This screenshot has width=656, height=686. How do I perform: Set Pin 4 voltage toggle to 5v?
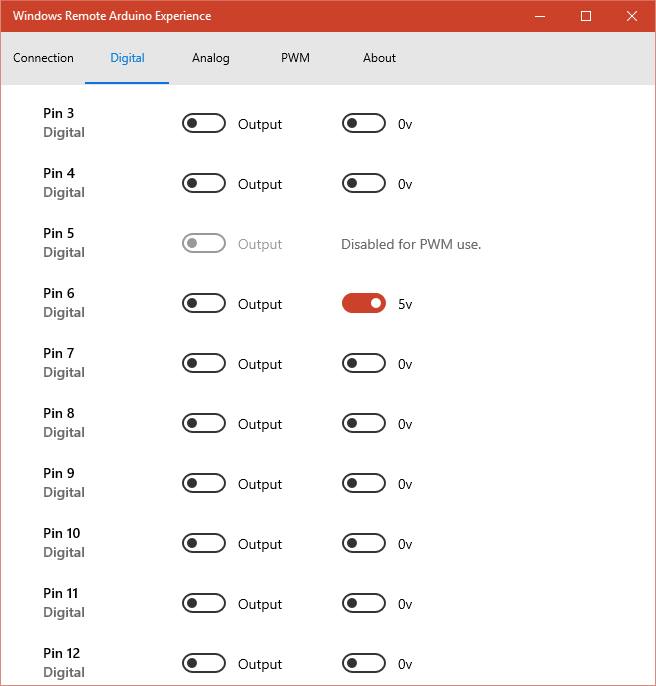[364, 183]
